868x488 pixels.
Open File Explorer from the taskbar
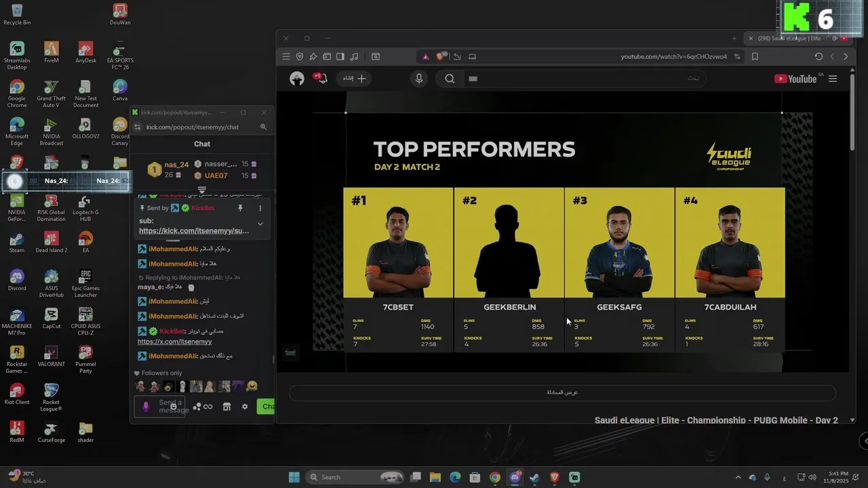coord(435,477)
